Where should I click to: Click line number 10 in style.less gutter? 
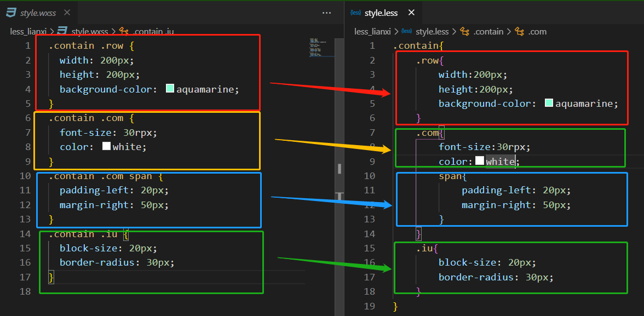(x=370, y=176)
